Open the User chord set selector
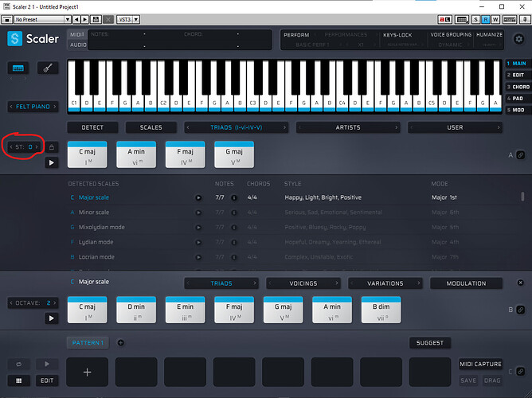 [x=455, y=127]
